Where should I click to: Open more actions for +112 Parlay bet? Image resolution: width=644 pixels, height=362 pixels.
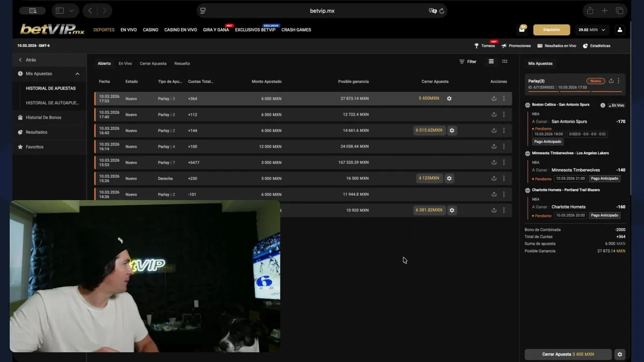504,115
